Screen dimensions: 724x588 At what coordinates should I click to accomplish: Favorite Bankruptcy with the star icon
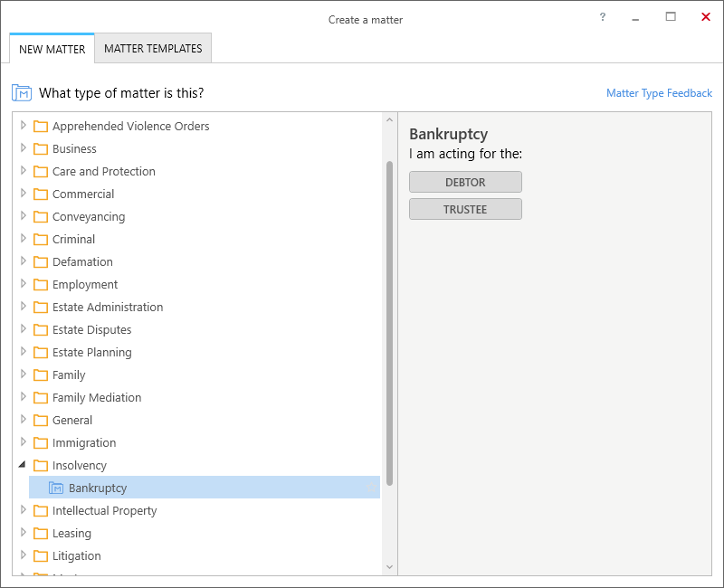pyautogui.click(x=371, y=488)
